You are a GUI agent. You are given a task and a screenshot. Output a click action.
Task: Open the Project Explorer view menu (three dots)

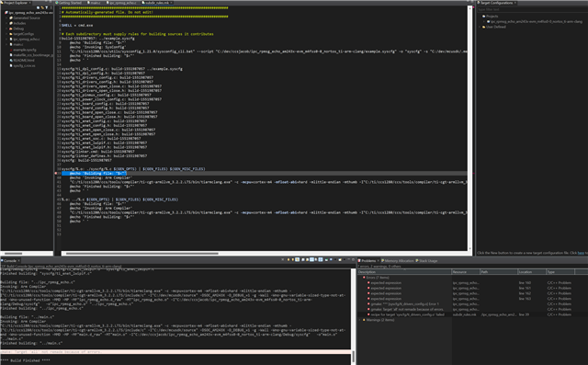coord(51,7)
